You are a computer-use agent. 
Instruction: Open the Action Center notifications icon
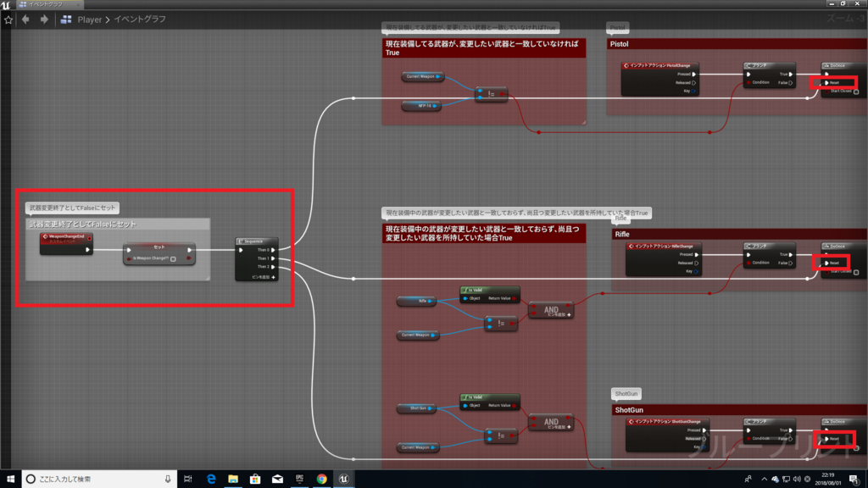tap(854, 480)
